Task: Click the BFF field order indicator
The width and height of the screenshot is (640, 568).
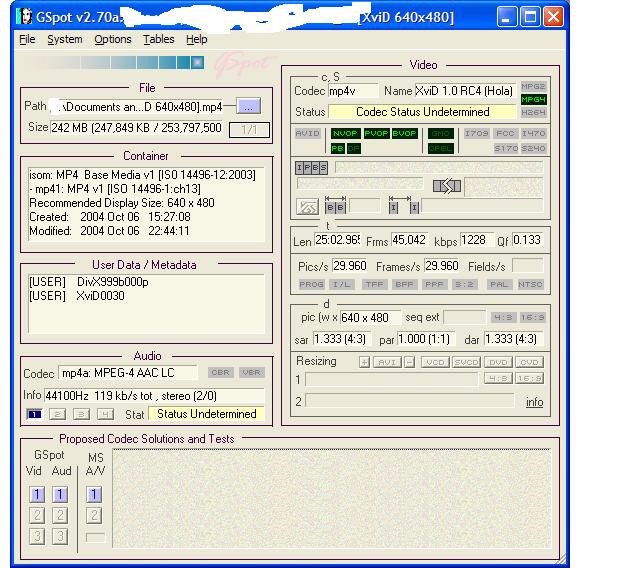Action: tap(404, 284)
